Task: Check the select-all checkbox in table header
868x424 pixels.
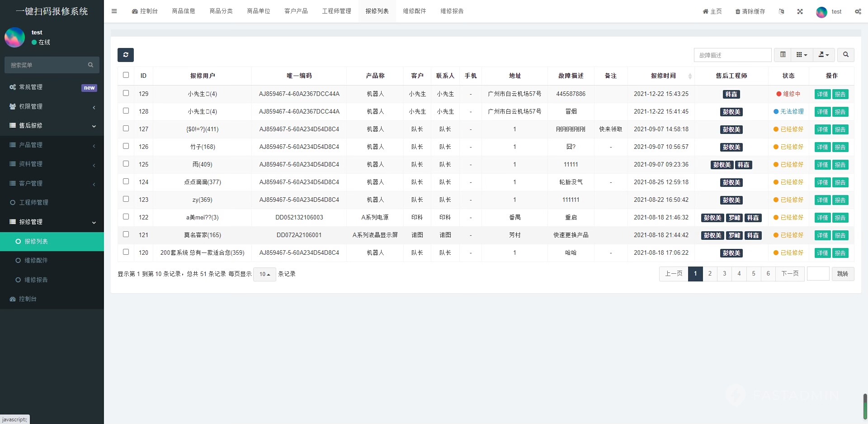Action: point(126,75)
